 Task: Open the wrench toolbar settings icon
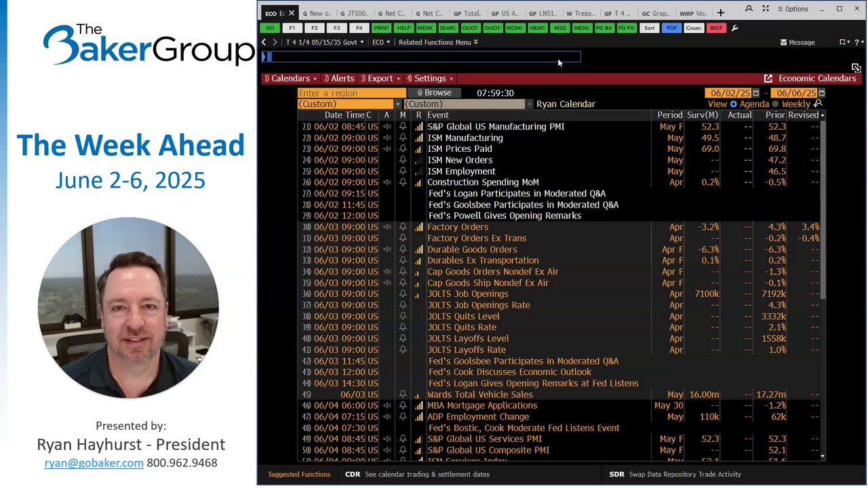point(735,28)
